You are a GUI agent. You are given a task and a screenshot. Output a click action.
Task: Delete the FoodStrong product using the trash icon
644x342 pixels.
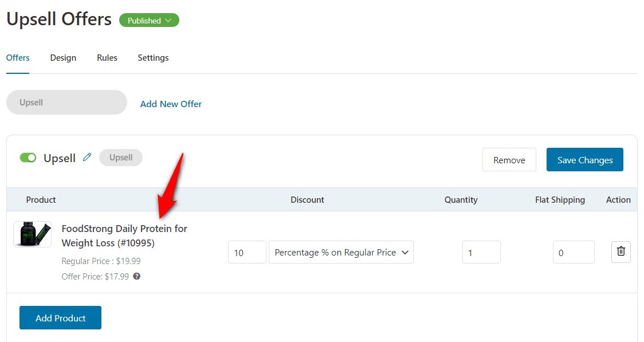(621, 251)
